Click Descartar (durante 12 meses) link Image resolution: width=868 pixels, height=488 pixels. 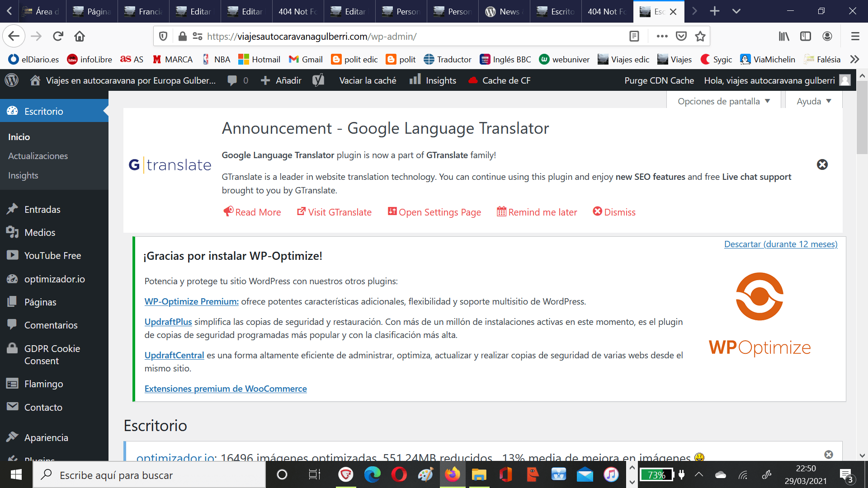781,244
